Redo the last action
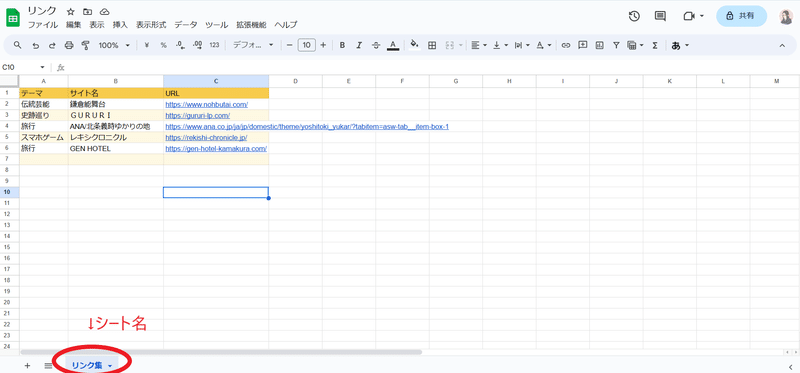This screenshot has height=373, width=800. click(x=52, y=45)
